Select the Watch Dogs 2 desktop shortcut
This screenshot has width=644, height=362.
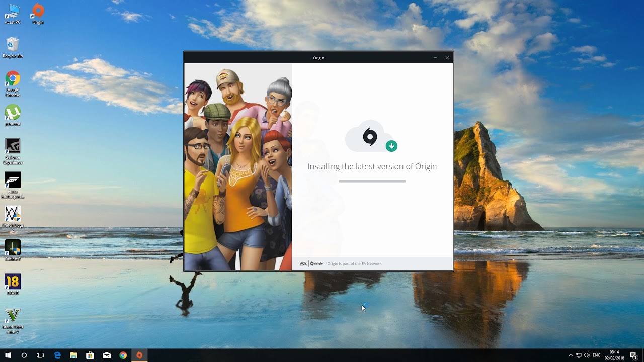point(13,218)
